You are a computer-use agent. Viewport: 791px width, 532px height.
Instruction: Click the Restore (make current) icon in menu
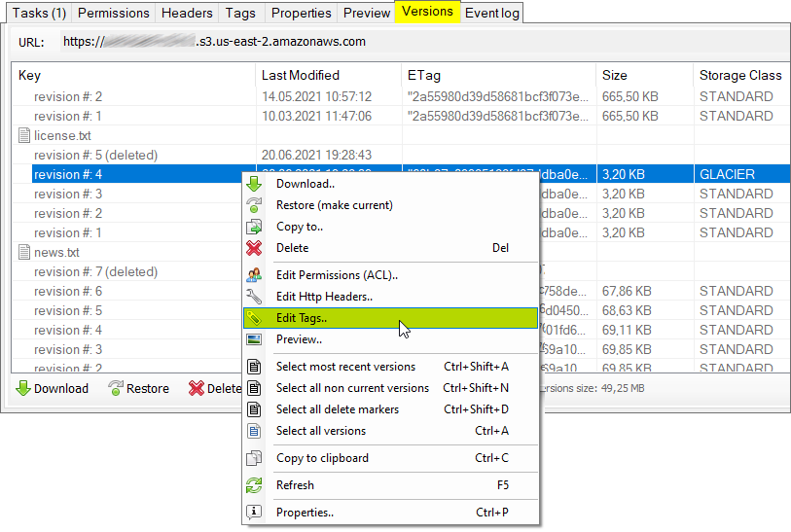point(254,205)
